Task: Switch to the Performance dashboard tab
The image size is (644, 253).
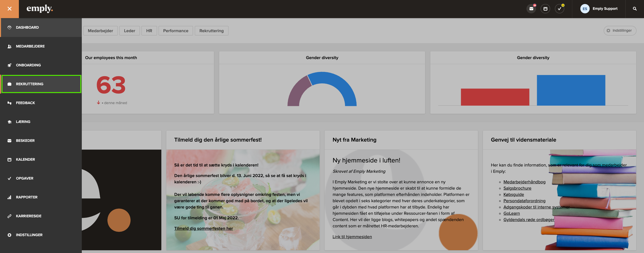Action: (176, 31)
